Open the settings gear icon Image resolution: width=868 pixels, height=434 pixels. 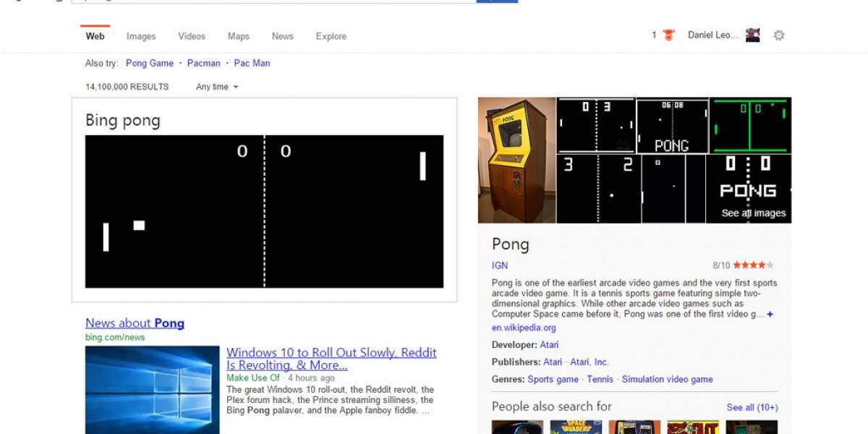click(778, 35)
